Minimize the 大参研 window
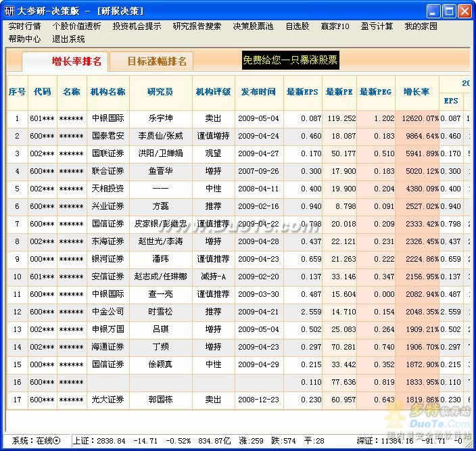 [433, 11]
